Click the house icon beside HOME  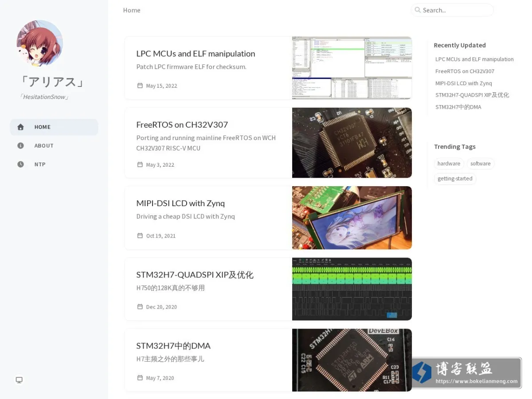[20, 127]
